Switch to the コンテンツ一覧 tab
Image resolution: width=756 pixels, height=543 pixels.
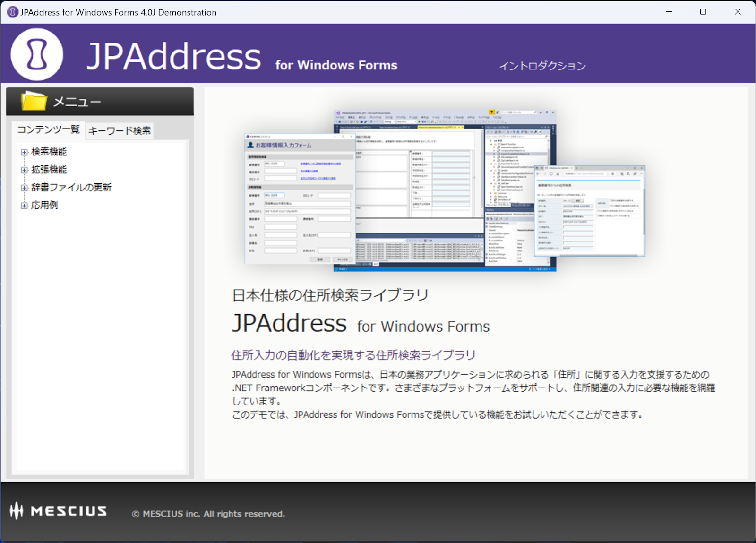(48, 130)
